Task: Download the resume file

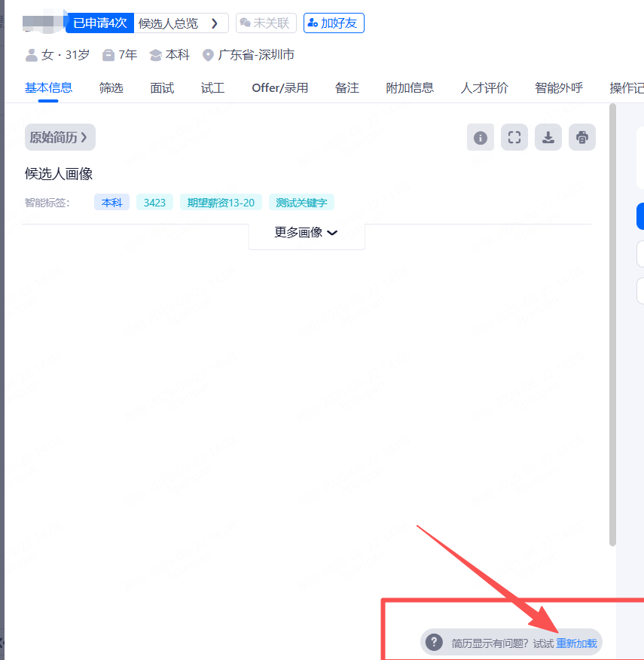Action: [548, 138]
